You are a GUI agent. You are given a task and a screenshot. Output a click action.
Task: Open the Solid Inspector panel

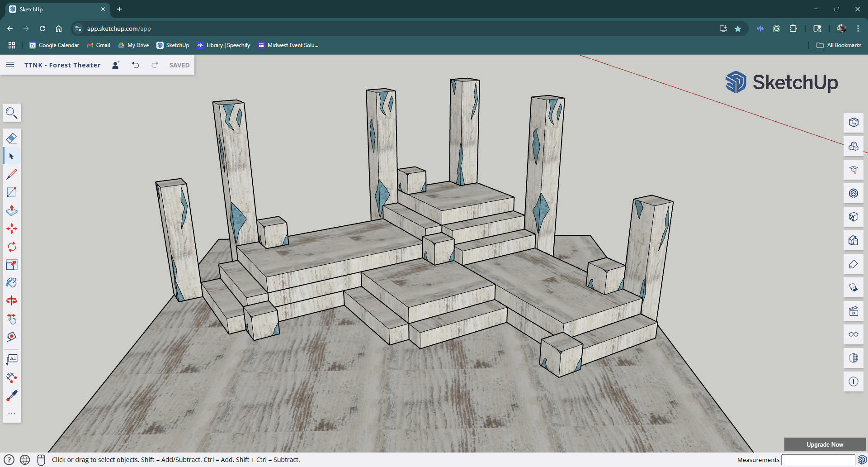point(854,358)
